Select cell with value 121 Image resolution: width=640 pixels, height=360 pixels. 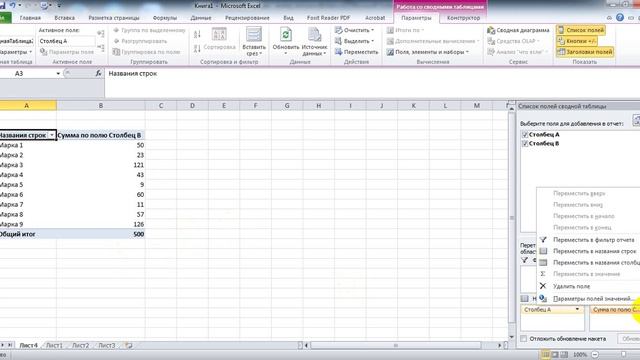pyautogui.click(x=101, y=165)
